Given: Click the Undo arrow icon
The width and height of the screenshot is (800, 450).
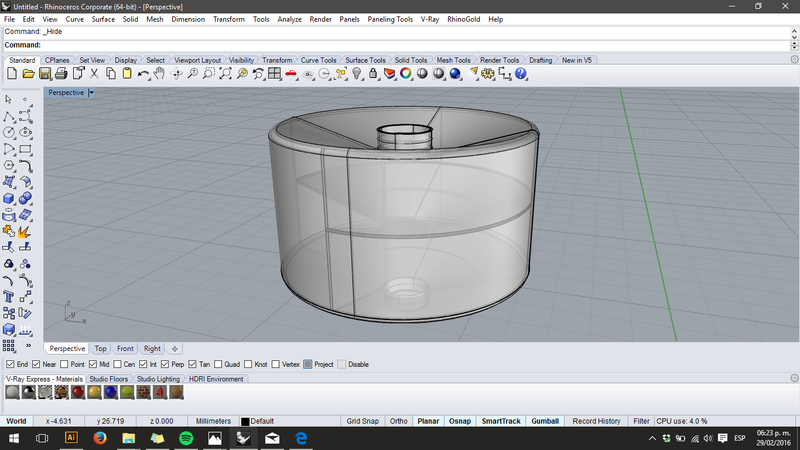Looking at the screenshot, I should point(144,74).
